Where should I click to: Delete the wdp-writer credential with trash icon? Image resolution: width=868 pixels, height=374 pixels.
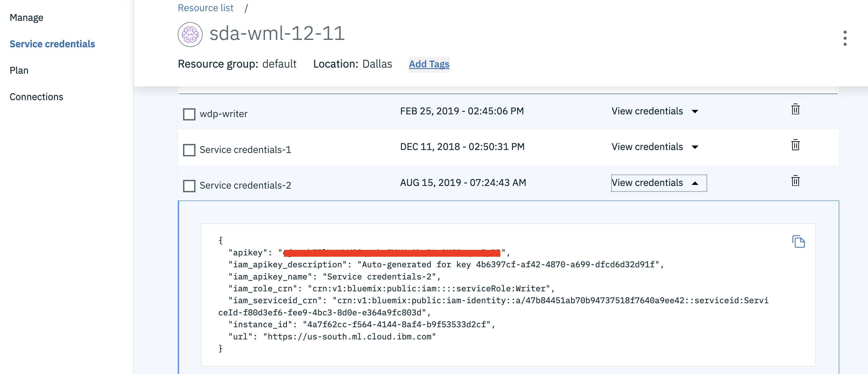click(x=795, y=109)
